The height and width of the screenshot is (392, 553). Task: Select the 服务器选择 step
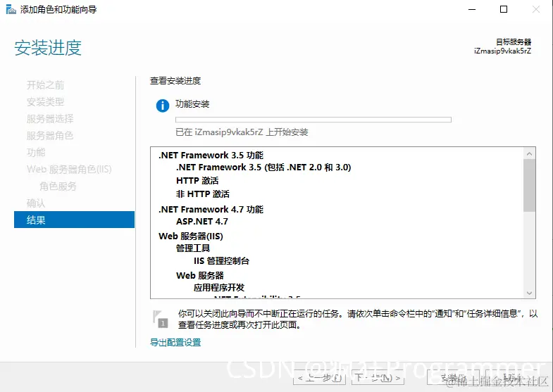[50, 119]
